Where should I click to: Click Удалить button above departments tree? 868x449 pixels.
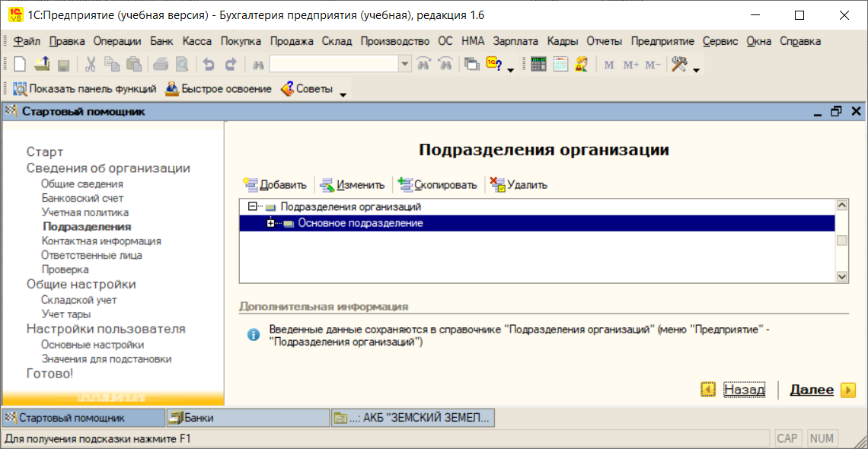[x=519, y=185]
